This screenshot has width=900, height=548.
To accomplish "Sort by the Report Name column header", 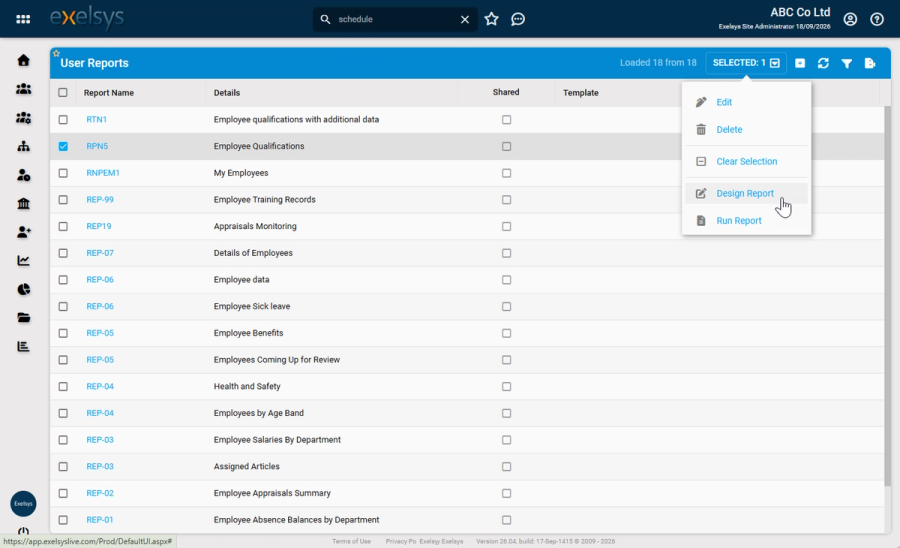I will 108,93.
